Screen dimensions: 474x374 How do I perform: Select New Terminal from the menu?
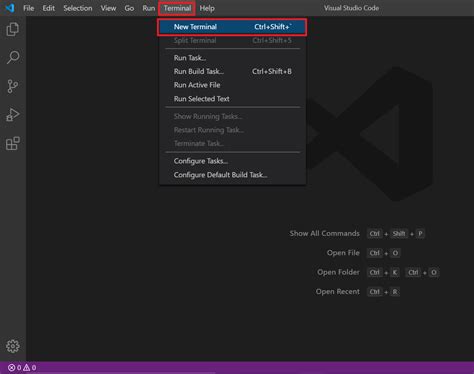tap(232, 27)
